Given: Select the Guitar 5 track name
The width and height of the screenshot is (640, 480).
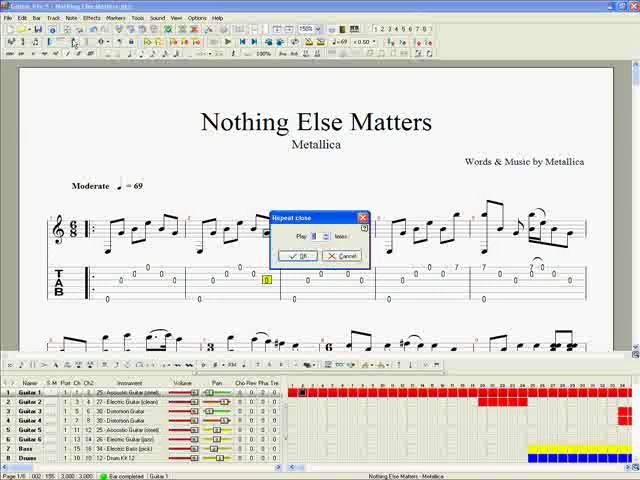Looking at the screenshot, I should pos(30,430).
